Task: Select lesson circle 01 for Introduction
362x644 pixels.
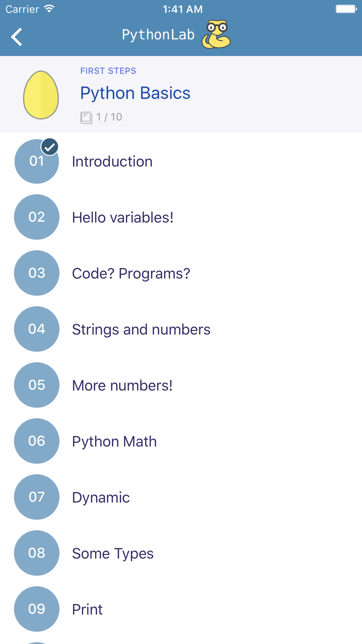Action: [36, 161]
